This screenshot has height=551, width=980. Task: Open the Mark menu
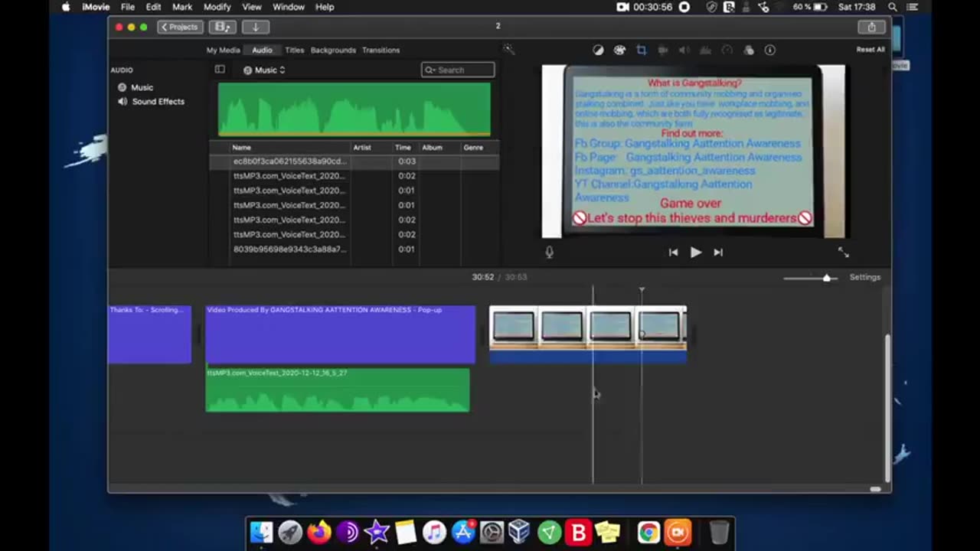[182, 7]
